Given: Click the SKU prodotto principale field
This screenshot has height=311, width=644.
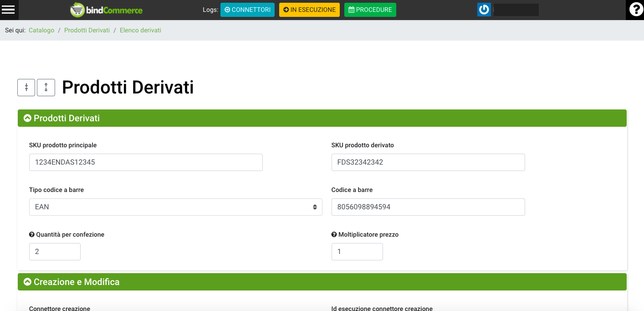Looking at the screenshot, I should point(146,162).
